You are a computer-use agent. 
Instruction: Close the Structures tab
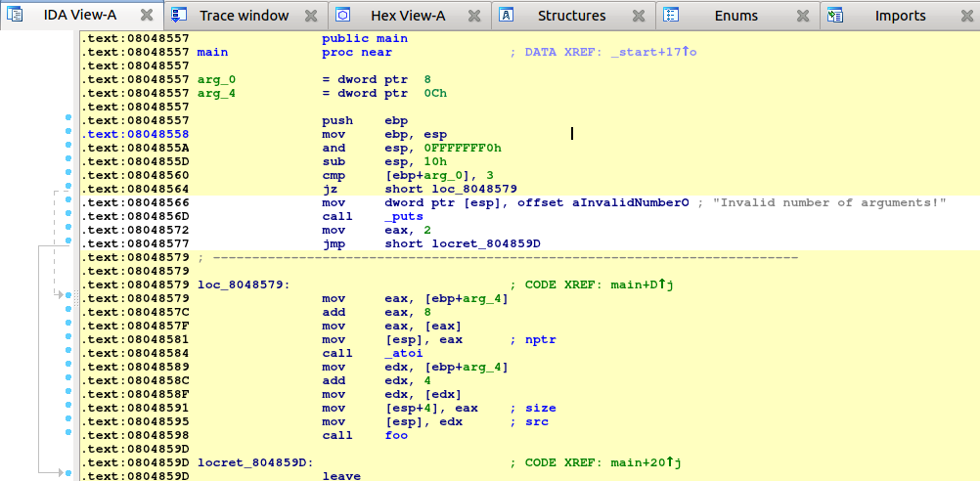[x=638, y=16]
